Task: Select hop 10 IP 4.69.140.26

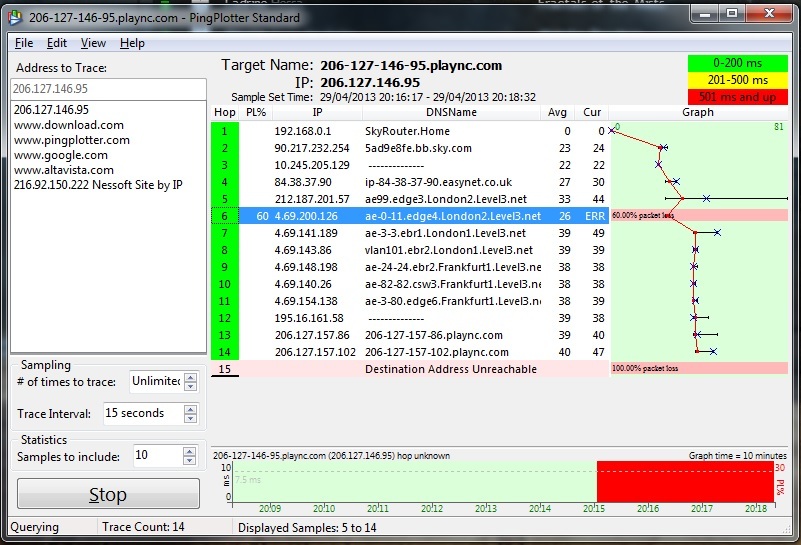Action: [303, 284]
